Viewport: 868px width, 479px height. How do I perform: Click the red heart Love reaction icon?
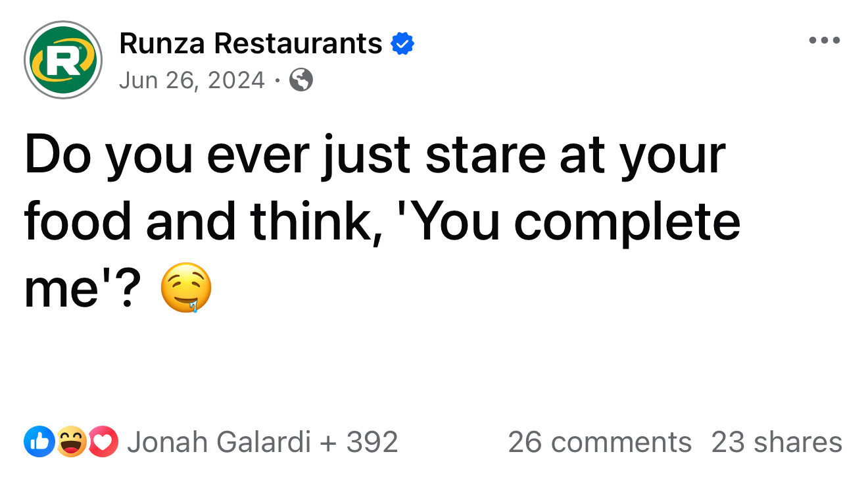[x=103, y=441]
